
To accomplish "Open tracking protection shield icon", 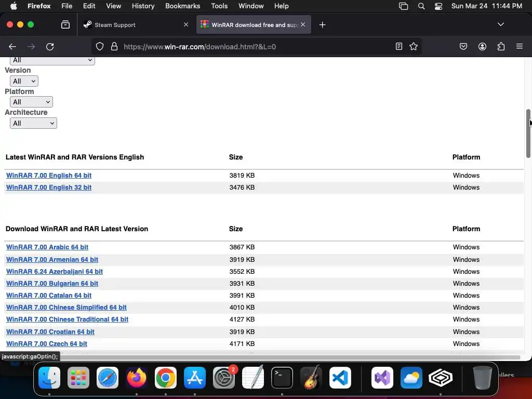I will (99, 46).
